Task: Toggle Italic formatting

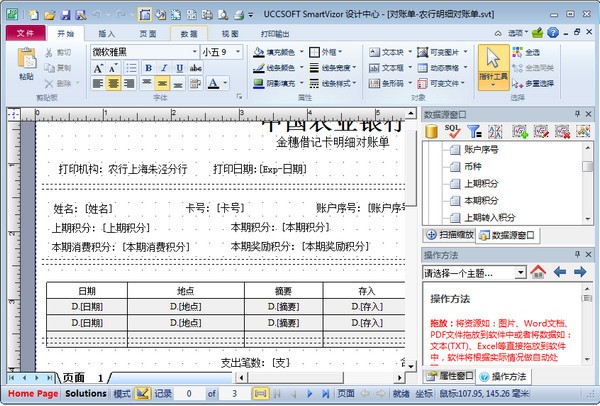Action: [164, 68]
